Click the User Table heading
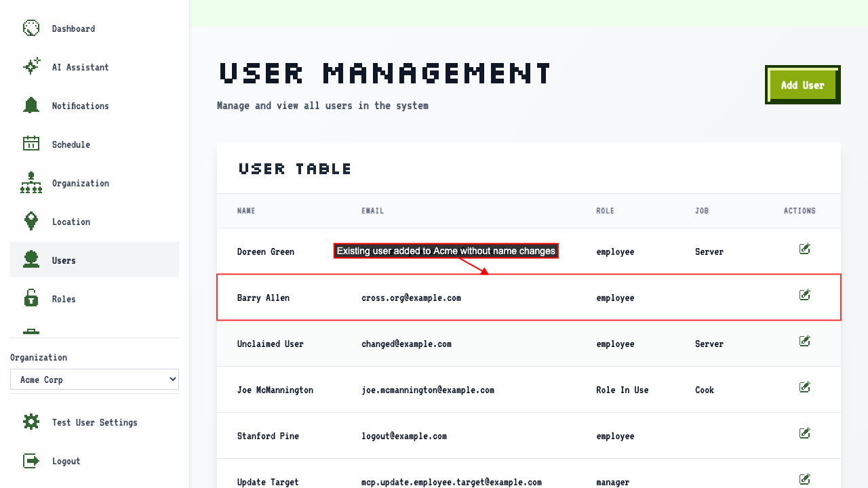This screenshot has width=868, height=488. pyautogui.click(x=295, y=169)
